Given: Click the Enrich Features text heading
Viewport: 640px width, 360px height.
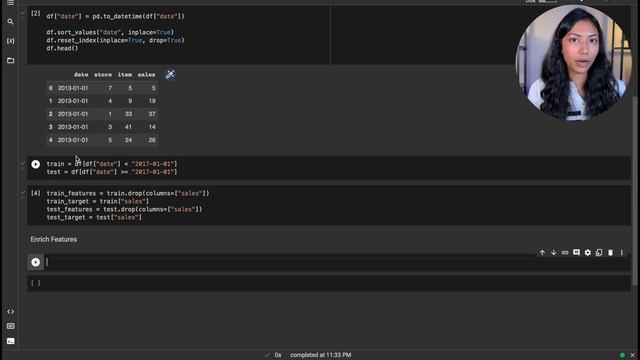Looking at the screenshot, I should (53, 239).
